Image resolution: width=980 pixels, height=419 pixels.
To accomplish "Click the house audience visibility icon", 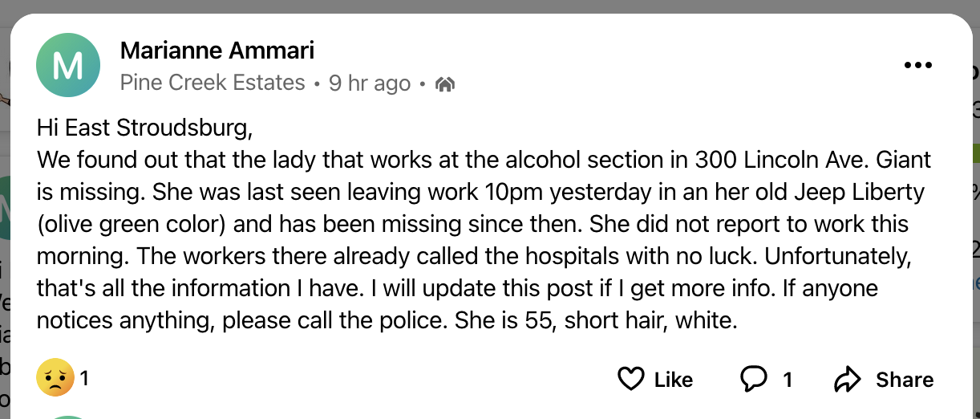I will [x=445, y=83].
